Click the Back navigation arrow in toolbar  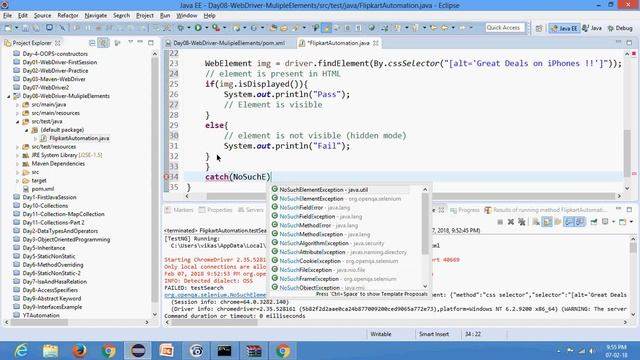click(444, 28)
